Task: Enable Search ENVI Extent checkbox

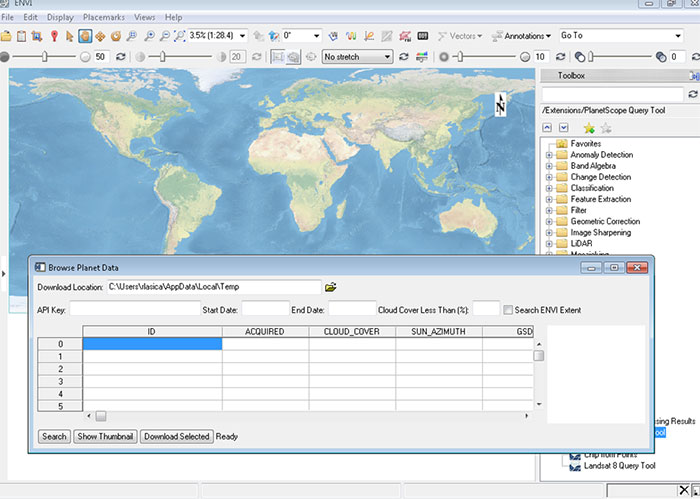Action: click(508, 310)
